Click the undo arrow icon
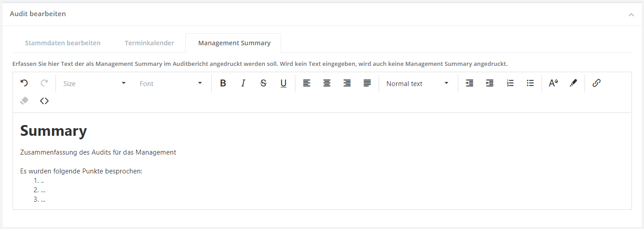The width and height of the screenshot is (644, 229). point(24,83)
